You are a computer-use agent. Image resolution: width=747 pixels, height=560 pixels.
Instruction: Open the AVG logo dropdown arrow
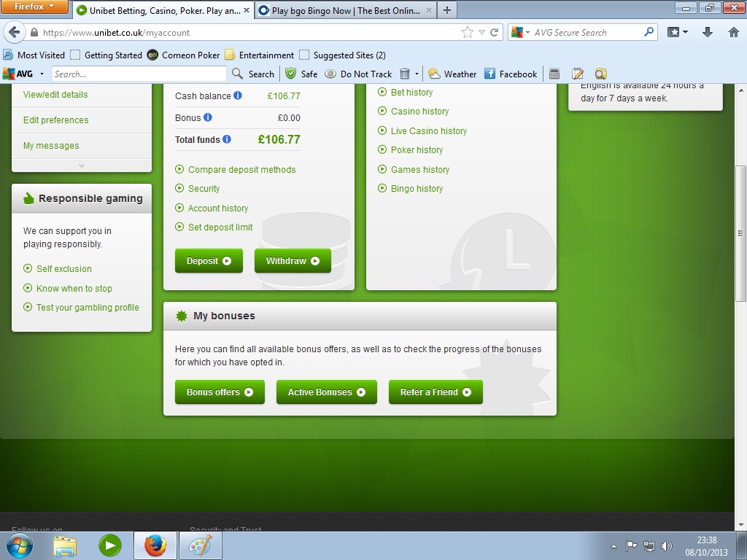[42, 74]
